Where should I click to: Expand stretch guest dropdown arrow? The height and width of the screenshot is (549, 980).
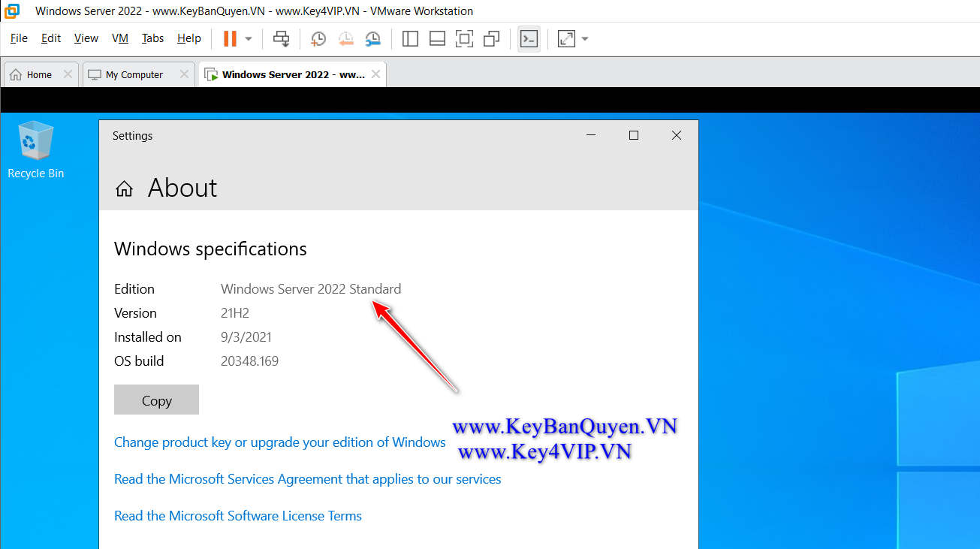pyautogui.click(x=585, y=38)
